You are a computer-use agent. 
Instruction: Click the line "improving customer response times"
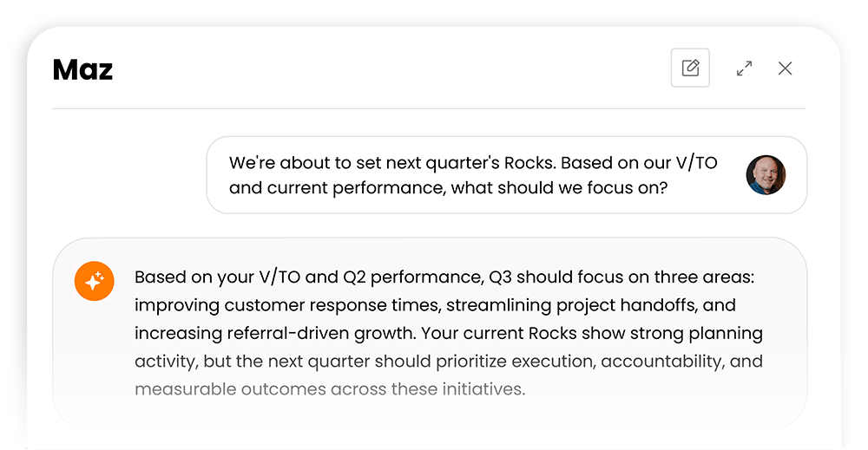click(288, 305)
